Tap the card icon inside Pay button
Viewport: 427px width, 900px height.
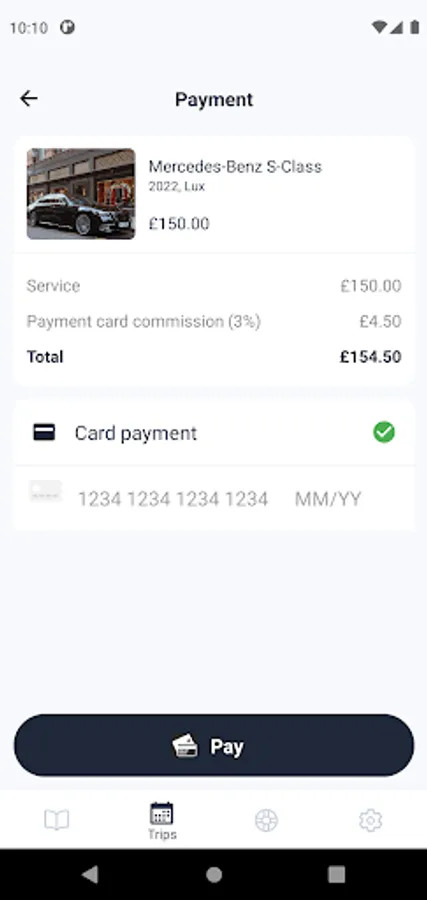pos(185,746)
